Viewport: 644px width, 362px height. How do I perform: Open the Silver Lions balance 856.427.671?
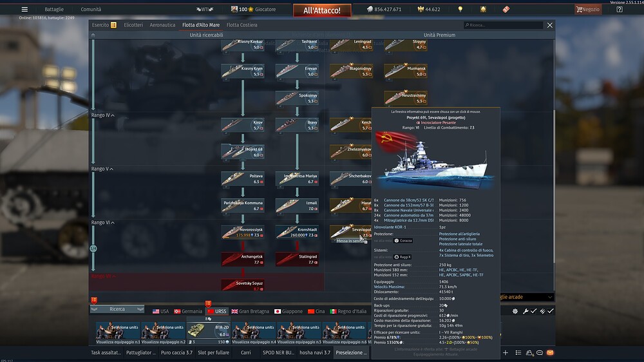384,9
